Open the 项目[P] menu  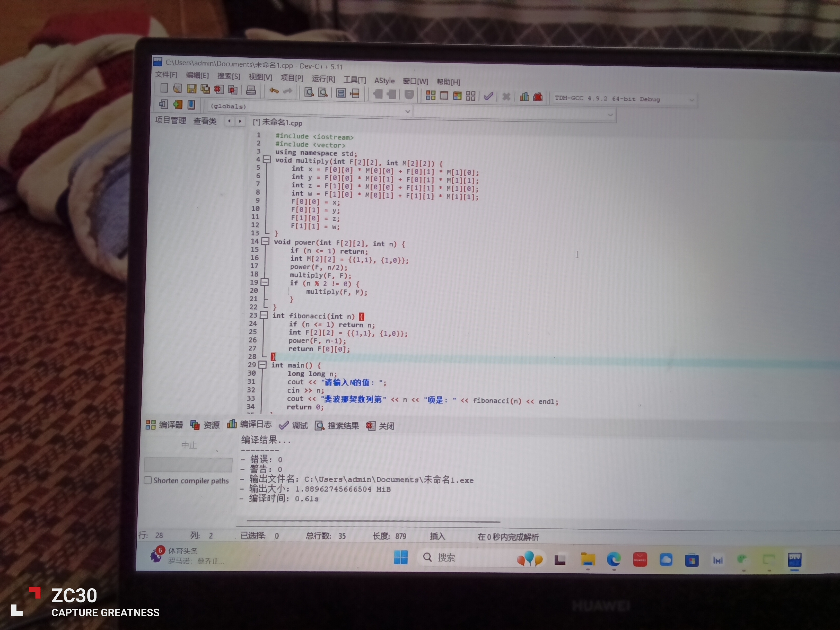[x=292, y=78]
